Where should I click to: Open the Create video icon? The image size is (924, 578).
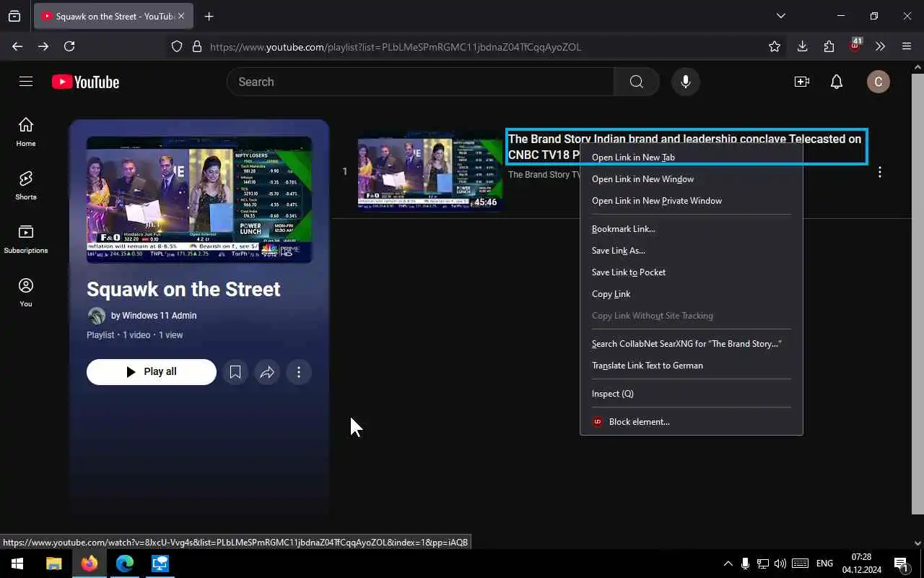tap(801, 82)
